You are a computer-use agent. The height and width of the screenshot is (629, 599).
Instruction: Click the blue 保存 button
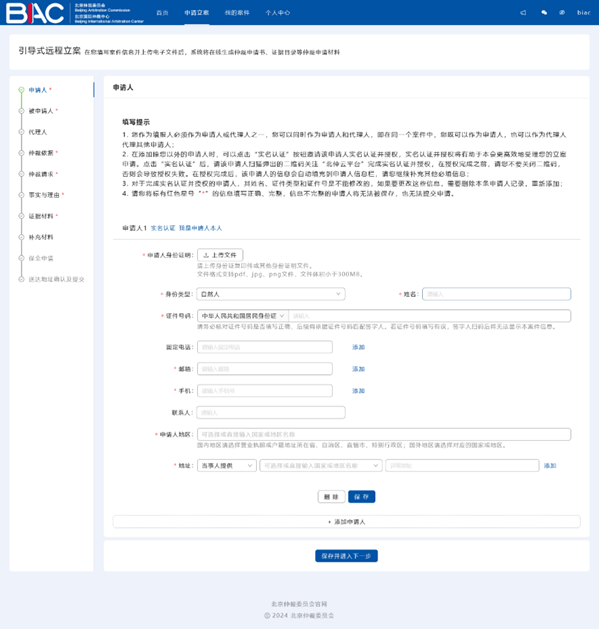tap(361, 497)
